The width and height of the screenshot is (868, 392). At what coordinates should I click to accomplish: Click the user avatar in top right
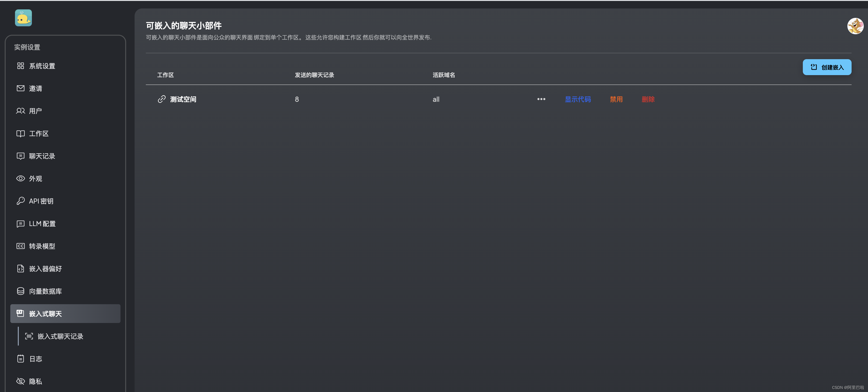click(855, 26)
